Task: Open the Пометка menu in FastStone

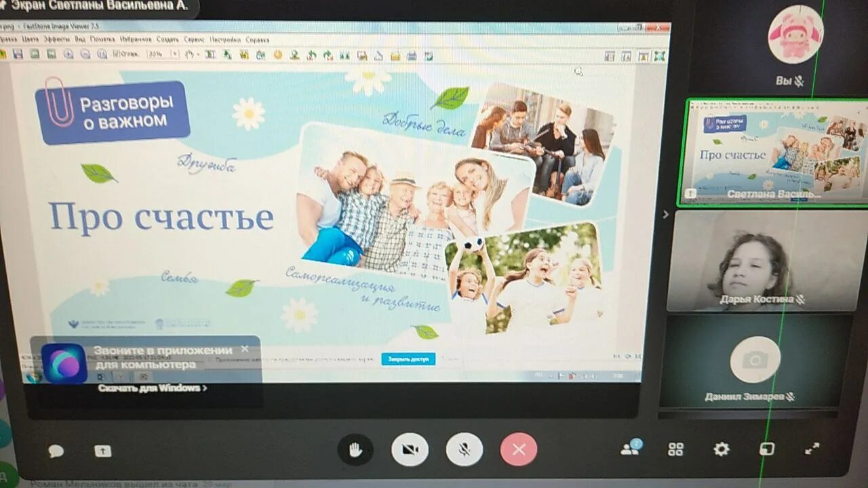Action: coord(102,39)
